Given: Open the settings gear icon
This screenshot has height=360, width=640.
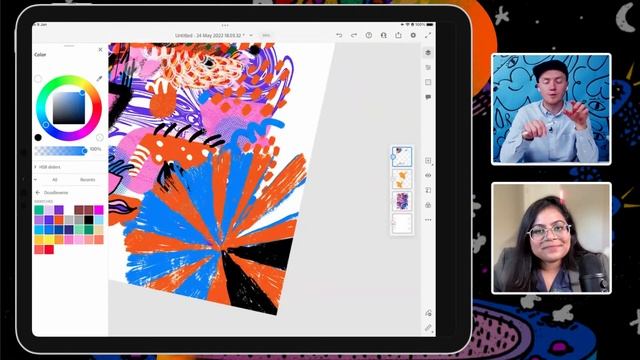Looking at the screenshot, I should [x=413, y=36].
